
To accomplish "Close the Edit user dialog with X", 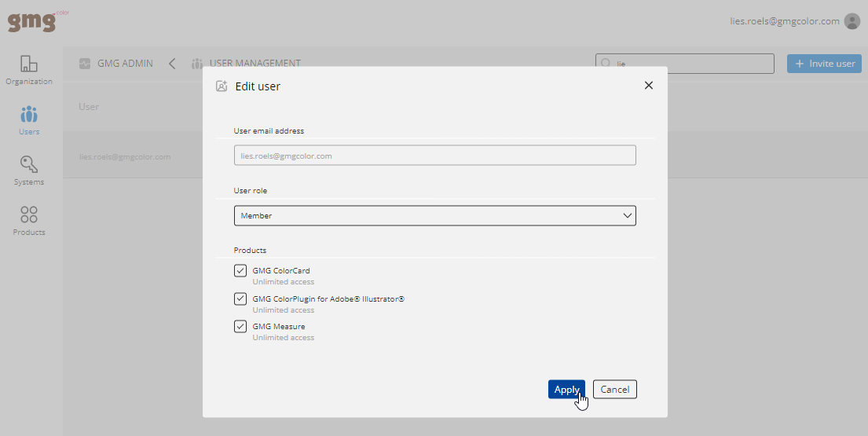I will pos(649,85).
